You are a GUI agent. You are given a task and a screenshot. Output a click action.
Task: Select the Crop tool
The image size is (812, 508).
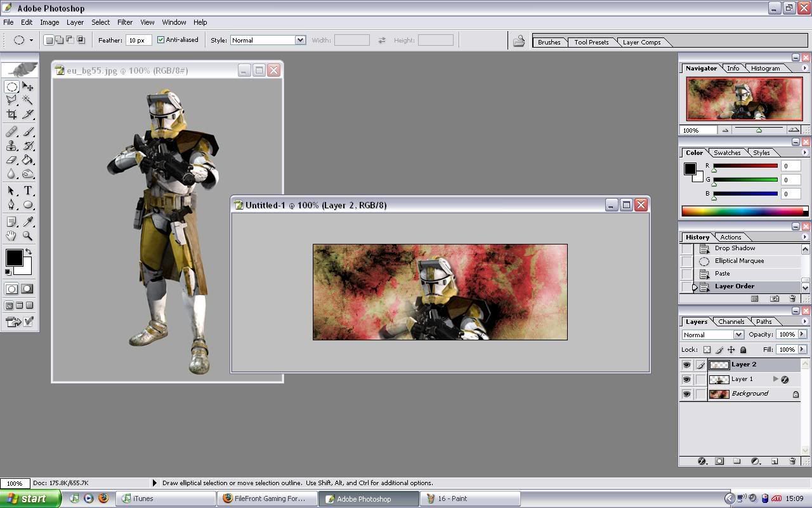point(11,114)
